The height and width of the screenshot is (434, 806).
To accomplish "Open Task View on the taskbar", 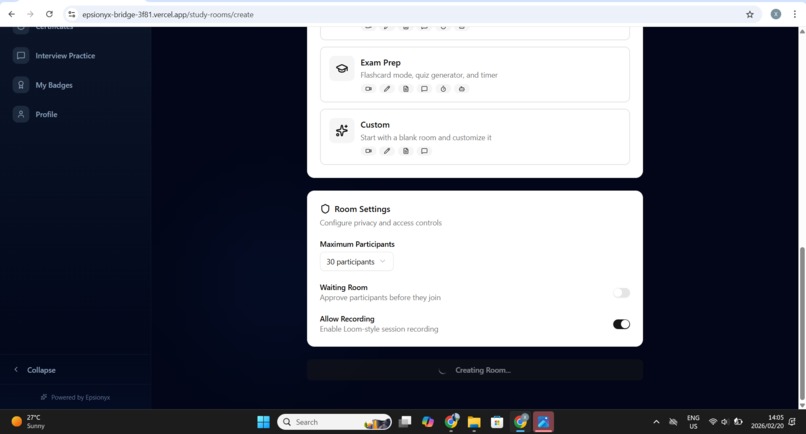I will pyautogui.click(x=405, y=422).
